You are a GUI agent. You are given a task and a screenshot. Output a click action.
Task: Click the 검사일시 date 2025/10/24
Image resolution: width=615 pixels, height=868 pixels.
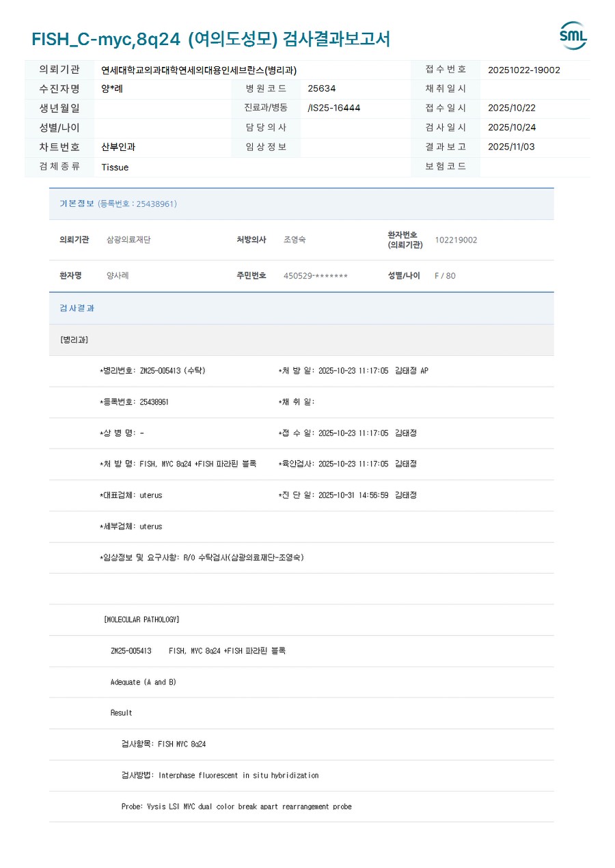pos(512,128)
